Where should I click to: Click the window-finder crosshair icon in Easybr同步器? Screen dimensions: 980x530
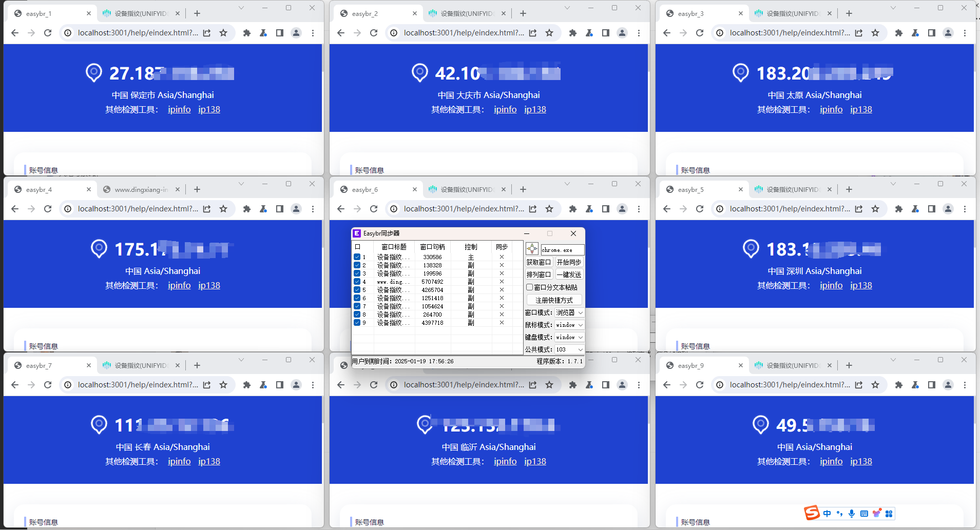point(532,249)
